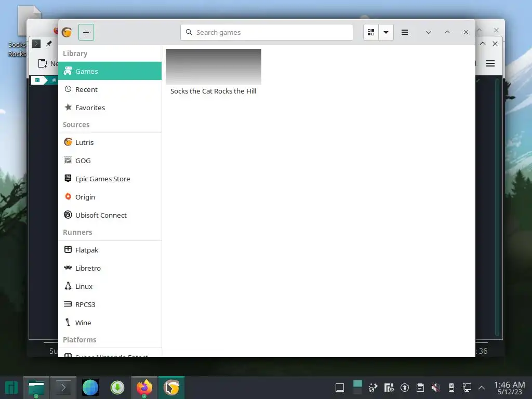Select Epic Games Store source

click(110, 179)
